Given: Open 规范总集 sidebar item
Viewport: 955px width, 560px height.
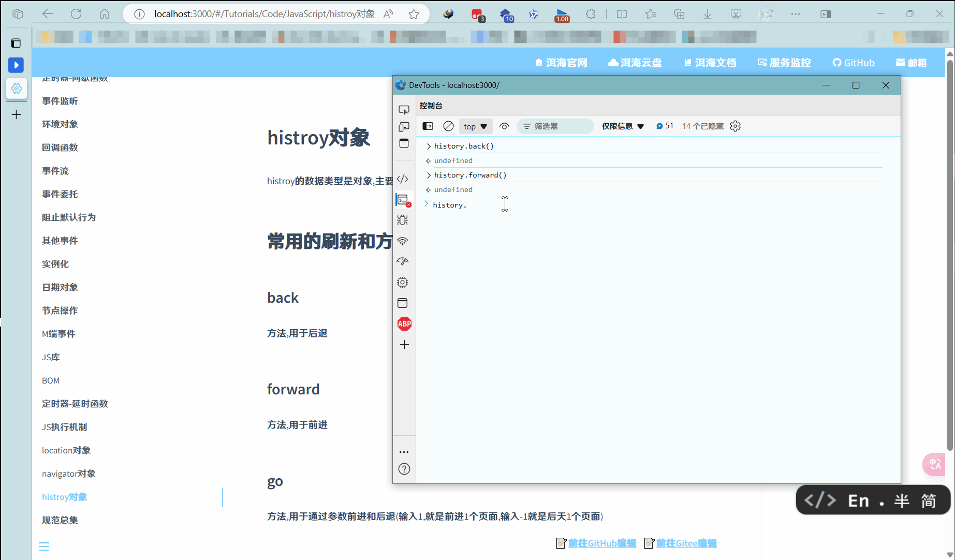Looking at the screenshot, I should (x=60, y=520).
